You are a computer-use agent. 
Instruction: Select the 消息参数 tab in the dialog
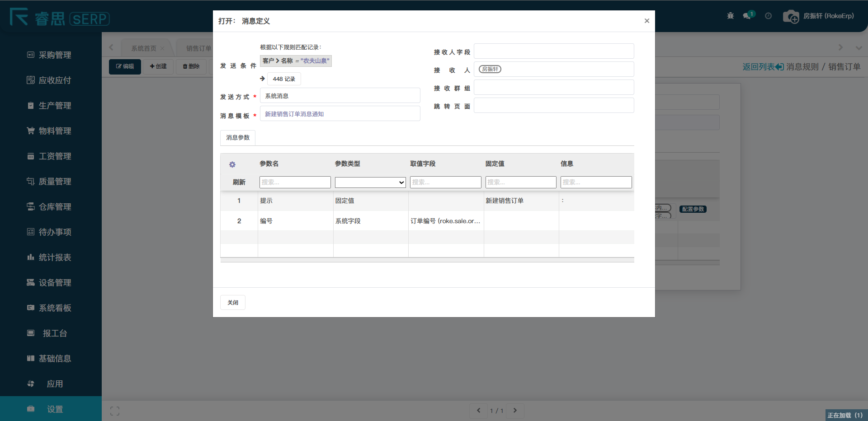237,138
